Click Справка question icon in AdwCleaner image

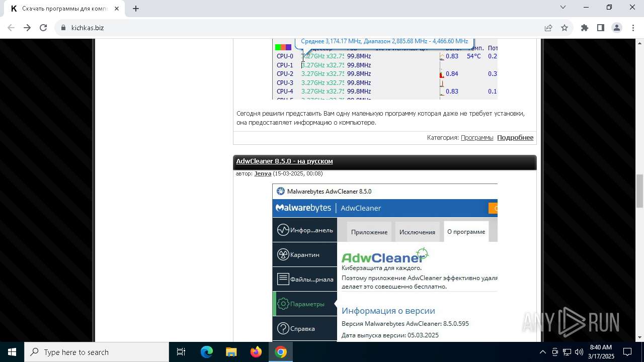click(283, 328)
